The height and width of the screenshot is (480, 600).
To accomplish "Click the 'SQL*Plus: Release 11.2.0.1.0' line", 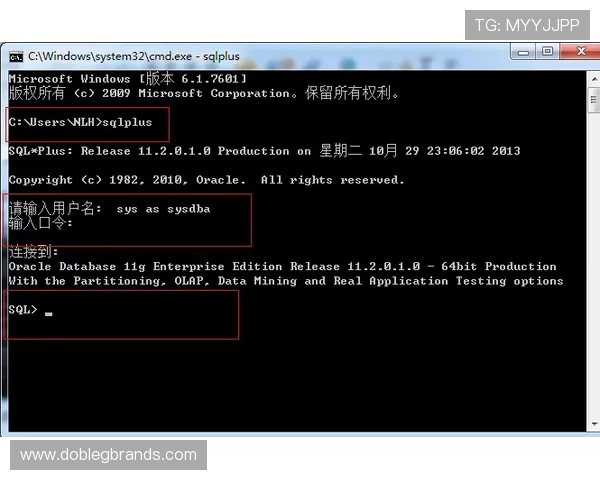I will coord(150,151).
